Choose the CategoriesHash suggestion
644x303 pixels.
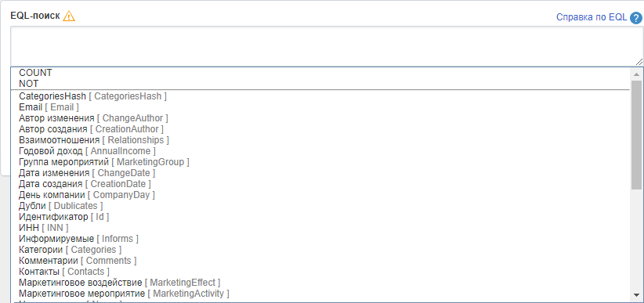pyautogui.click(x=320, y=96)
